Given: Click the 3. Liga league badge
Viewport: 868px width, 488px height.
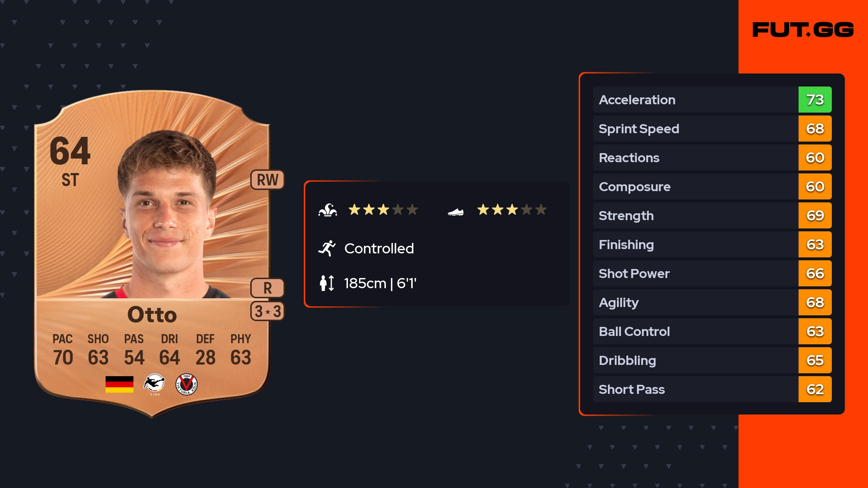Looking at the screenshot, I should coord(154,384).
